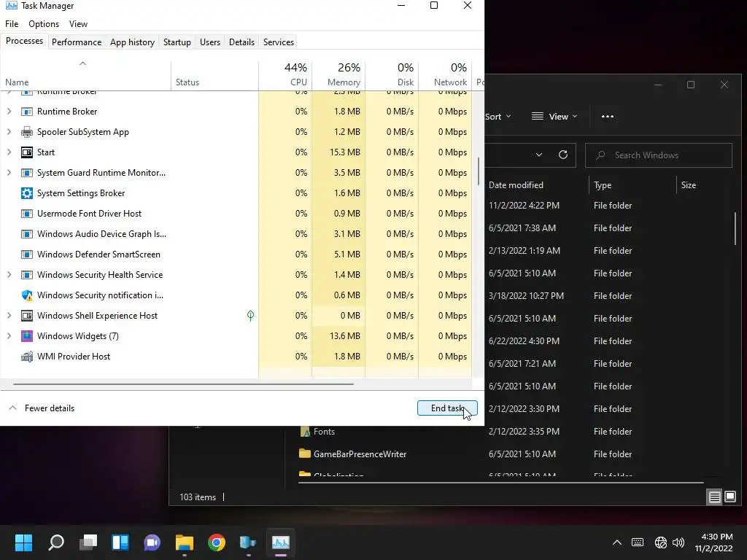Open the Options menu in Task Manager

pos(44,24)
